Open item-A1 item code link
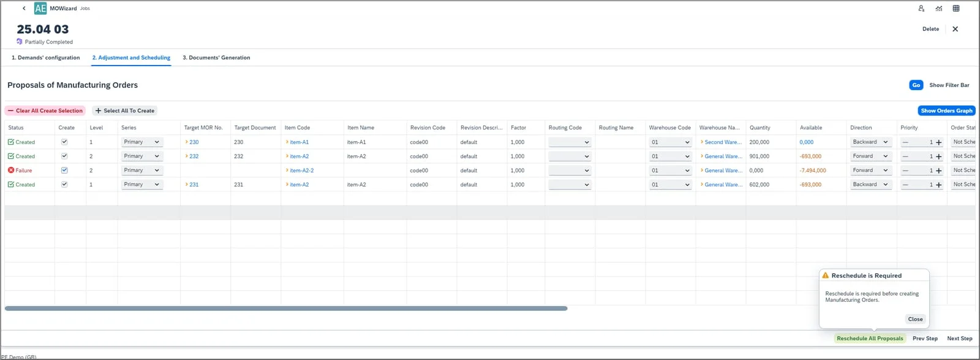This screenshot has height=360, width=980. 300,142
